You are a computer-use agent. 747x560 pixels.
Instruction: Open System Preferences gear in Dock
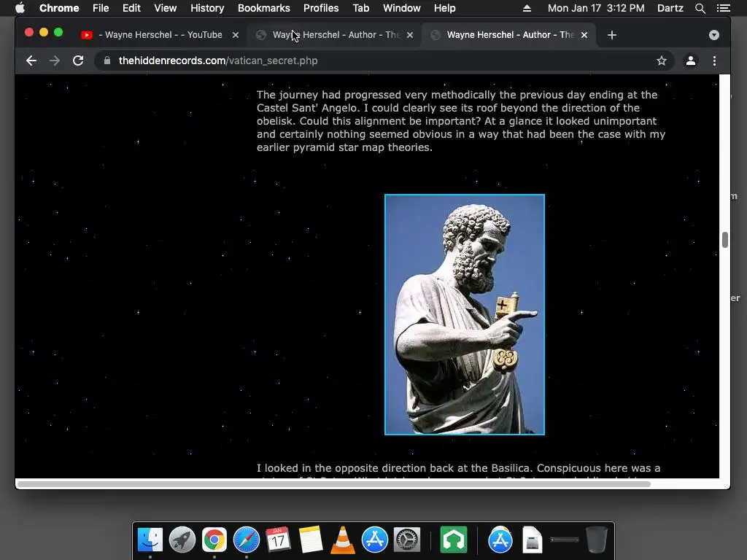(x=407, y=540)
